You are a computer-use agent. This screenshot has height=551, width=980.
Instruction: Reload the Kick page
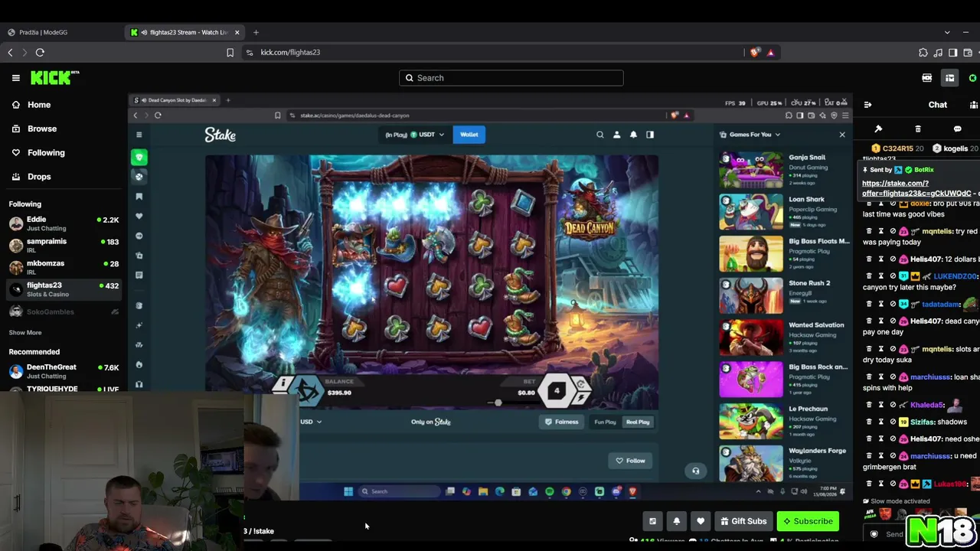tap(40, 52)
